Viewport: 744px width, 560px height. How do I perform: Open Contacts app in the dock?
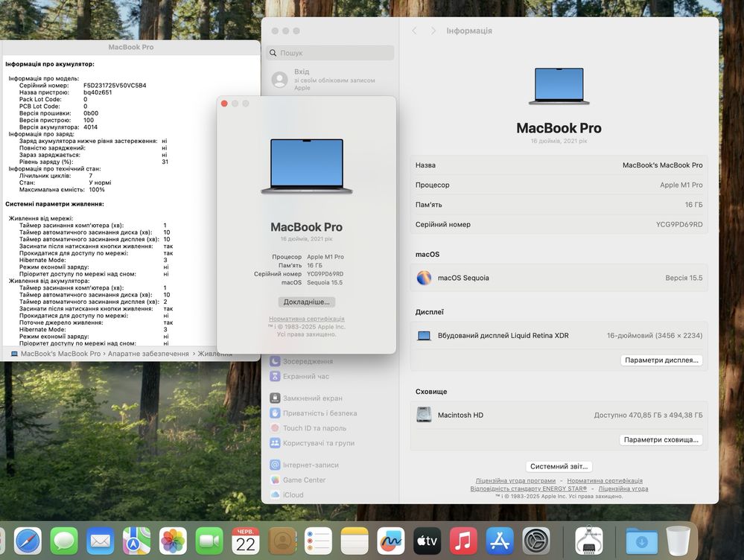pos(282,541)
